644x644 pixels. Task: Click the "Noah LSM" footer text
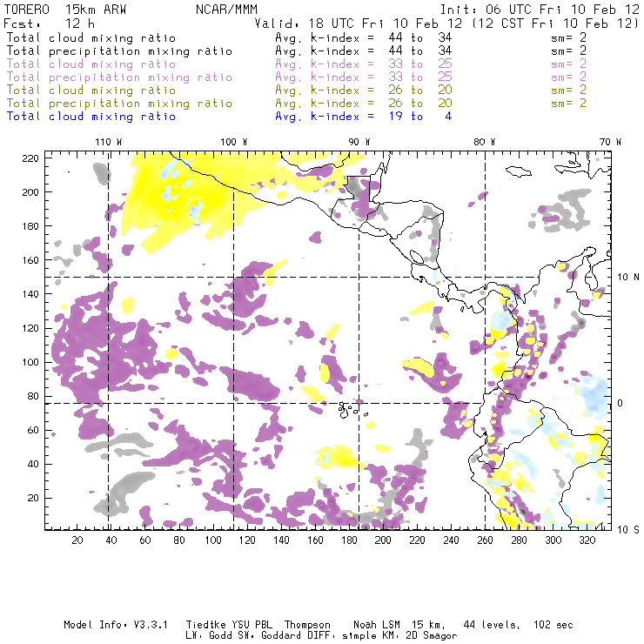[x=377, y=625]
